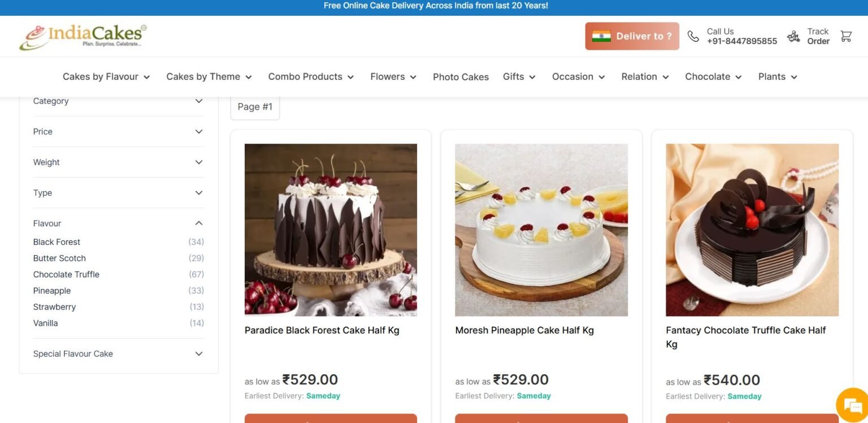Image resolution: width=868 pixels, height=423 pixels.
Task: Open Paradice Black Forest Cake image
Action: 331,230
